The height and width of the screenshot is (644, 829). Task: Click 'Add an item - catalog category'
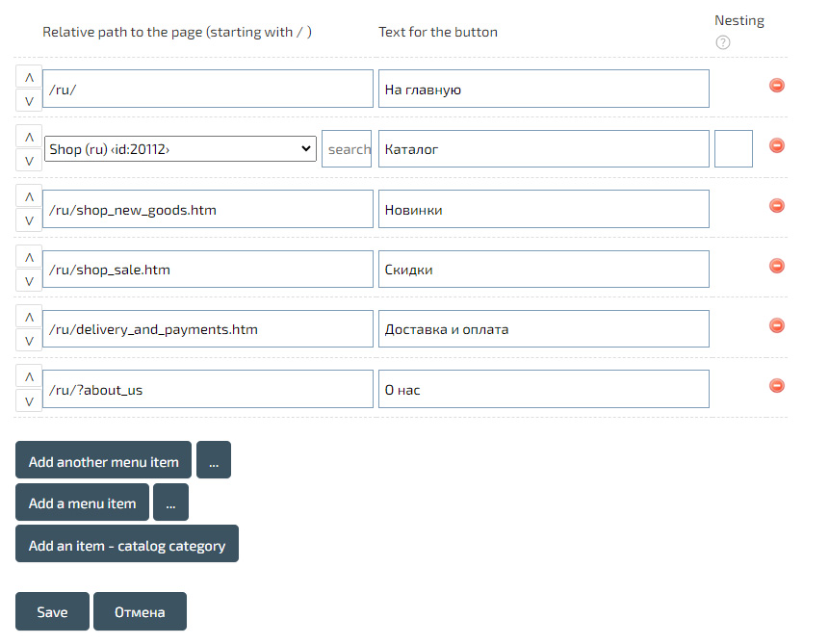click(x=127, y=544)
